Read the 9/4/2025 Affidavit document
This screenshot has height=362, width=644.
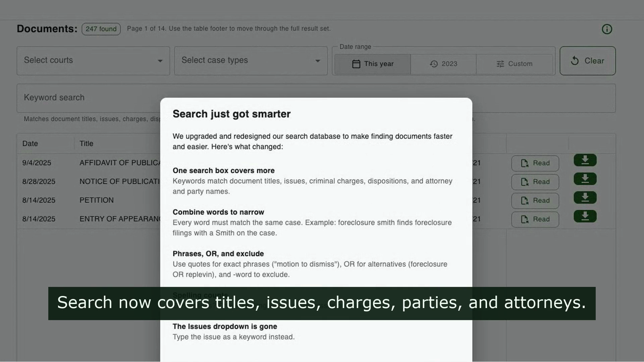click(535, 163)
